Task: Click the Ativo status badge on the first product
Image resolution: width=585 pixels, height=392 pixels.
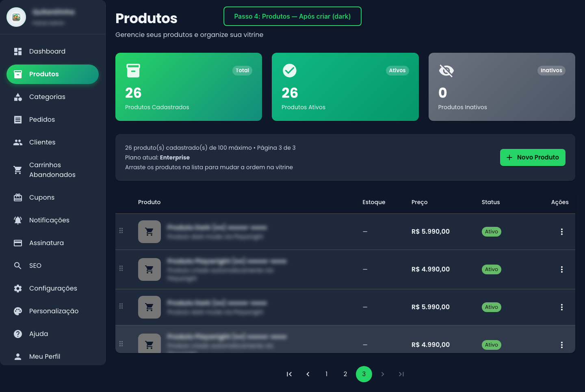Action: [x=491, y=231]
